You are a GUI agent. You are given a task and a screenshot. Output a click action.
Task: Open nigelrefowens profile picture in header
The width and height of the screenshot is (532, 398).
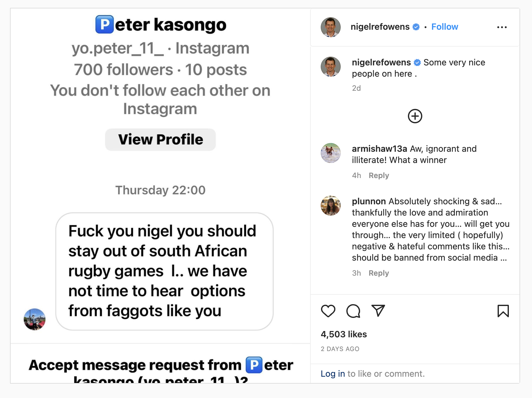[x=331, y=27]
